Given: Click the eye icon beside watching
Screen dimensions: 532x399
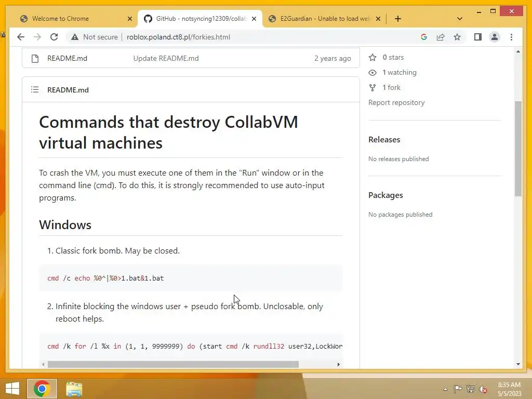Looking at the screenshot, I should [373, 73].
